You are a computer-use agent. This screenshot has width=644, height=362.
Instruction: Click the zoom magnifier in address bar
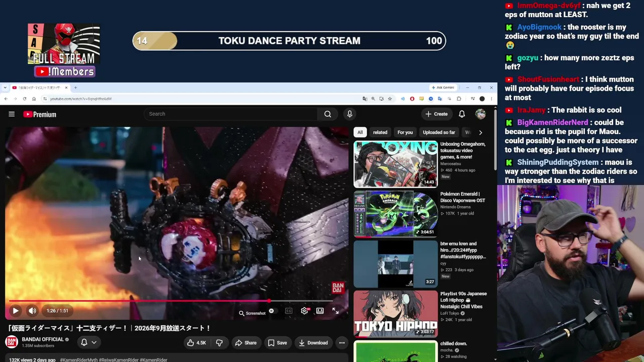click(373, 99)
